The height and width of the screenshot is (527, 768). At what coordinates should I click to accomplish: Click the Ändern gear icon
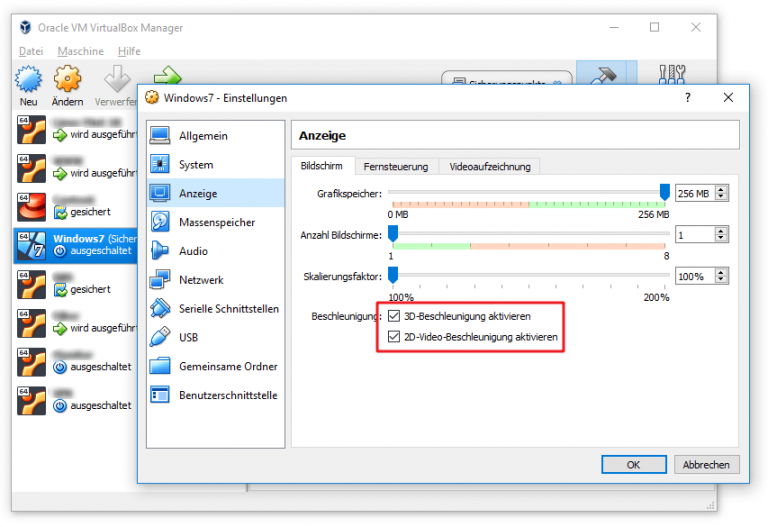point(67,79)
